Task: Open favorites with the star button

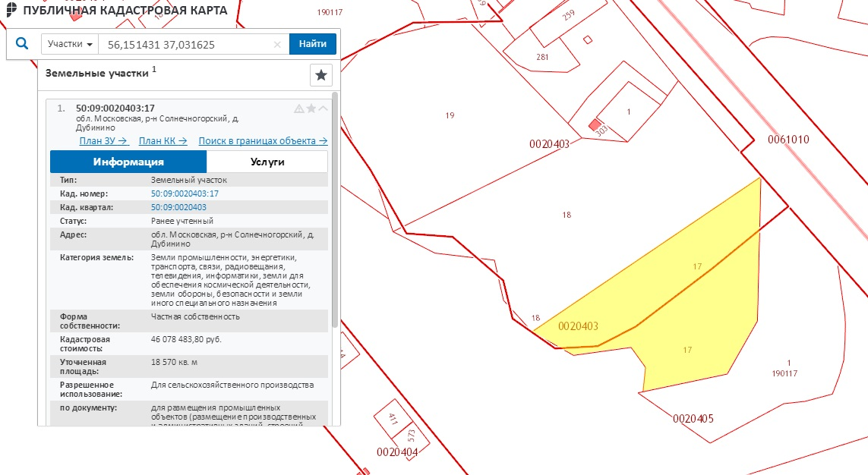Action: (321, 75)
